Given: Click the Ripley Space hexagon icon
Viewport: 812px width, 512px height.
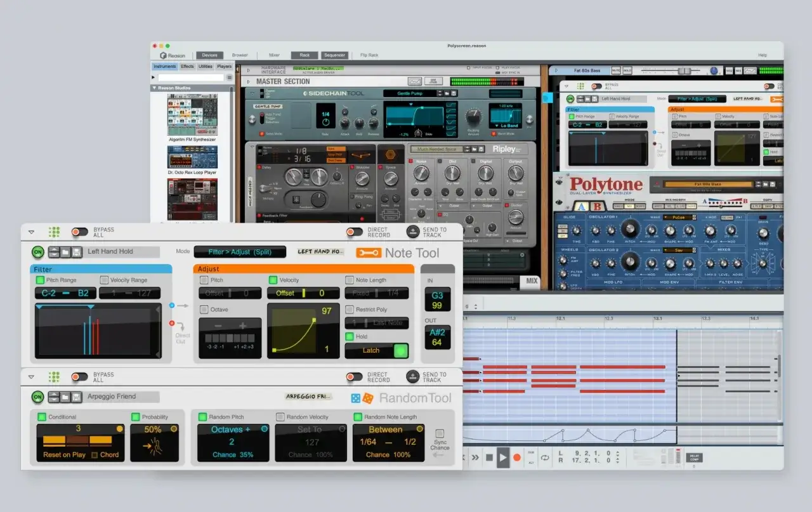Looking at the screenshot, I should click(x=391, y=155).
